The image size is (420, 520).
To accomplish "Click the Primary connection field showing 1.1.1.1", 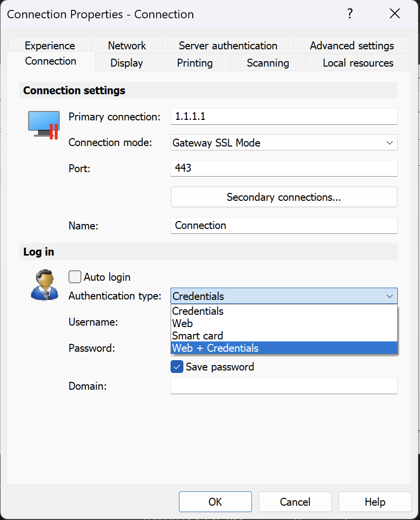I will coord(284,117).
